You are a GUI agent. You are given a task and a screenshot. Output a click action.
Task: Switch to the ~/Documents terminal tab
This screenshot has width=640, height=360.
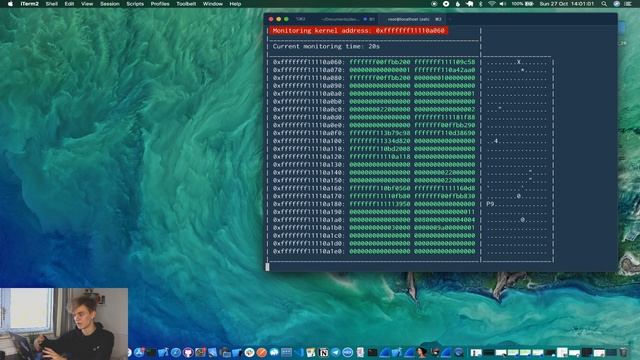(345, 19)
